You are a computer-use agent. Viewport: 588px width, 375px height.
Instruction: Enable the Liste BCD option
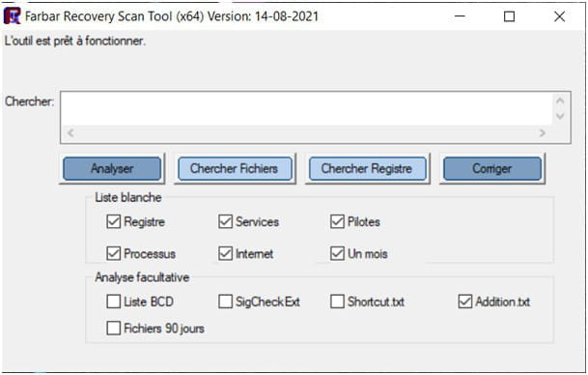coord(113,301)
